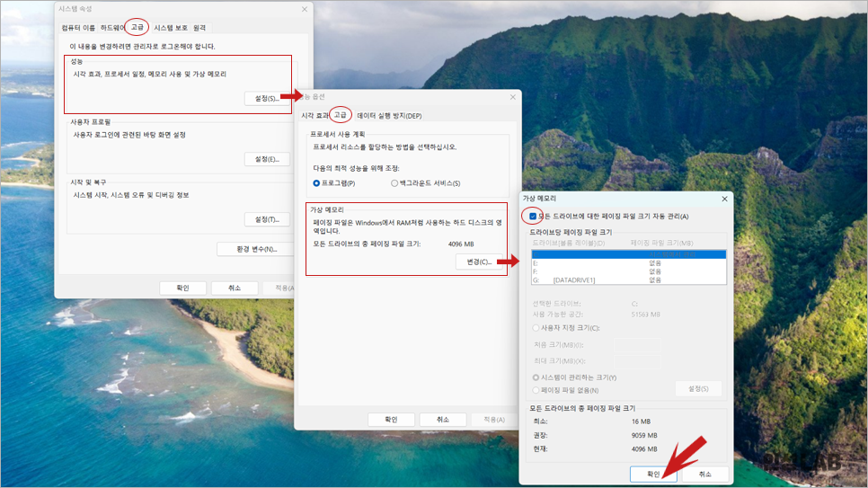Open the 데이터 실행 방지(DEP) tab
The width and height of the screenshot is (868, 488).
coord(389,116)
